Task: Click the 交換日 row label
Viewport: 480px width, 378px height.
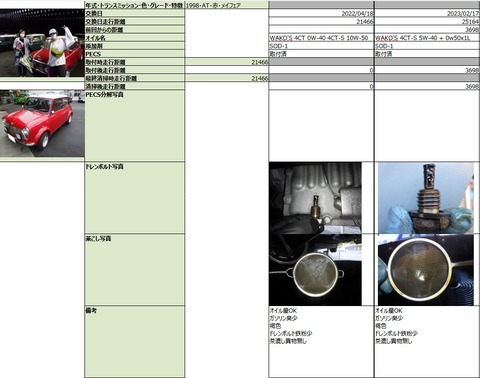Action: (x=134, y=13)
